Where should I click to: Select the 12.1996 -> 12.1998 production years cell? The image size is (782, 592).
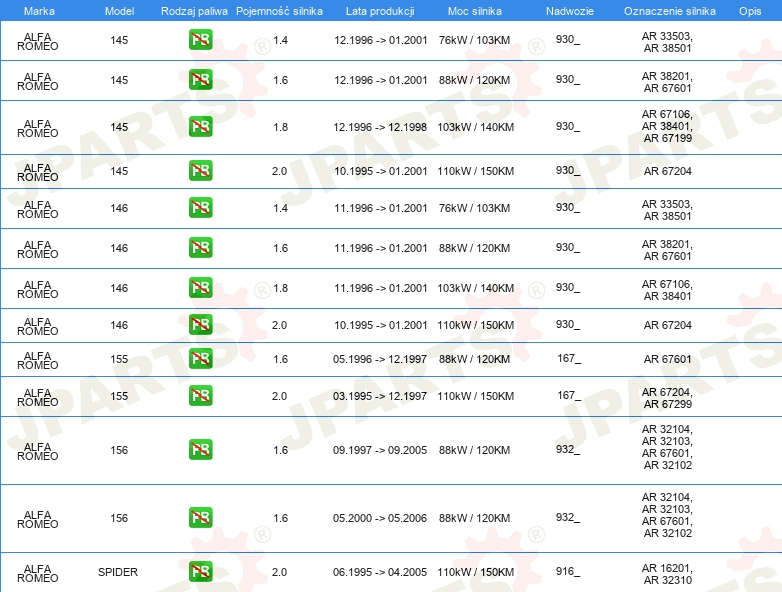[x=380, y=127]
